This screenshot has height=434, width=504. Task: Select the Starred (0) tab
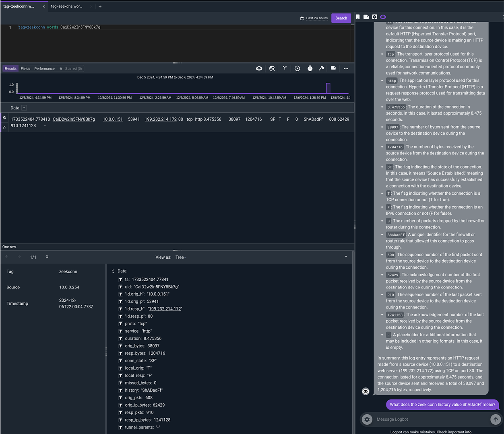click(x=71, y=69)
